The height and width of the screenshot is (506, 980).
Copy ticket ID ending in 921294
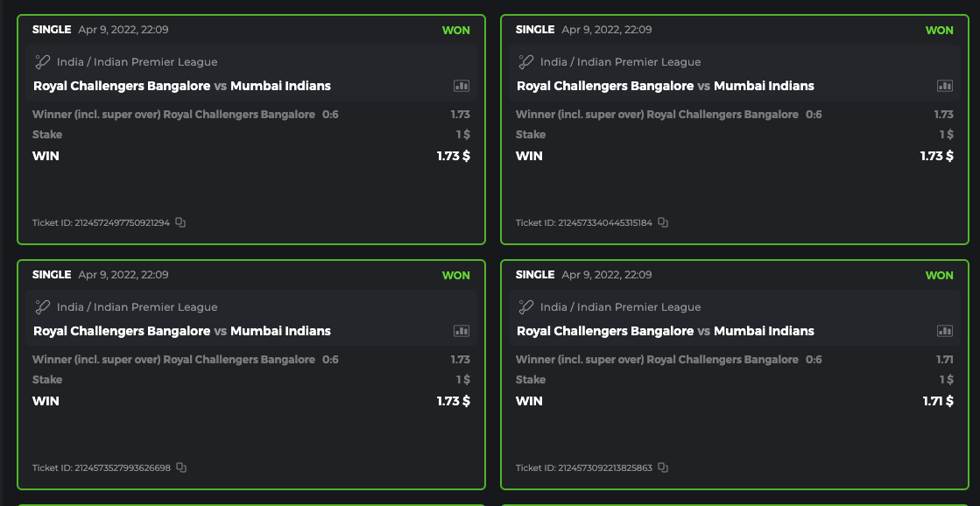(x=180, y=222)
